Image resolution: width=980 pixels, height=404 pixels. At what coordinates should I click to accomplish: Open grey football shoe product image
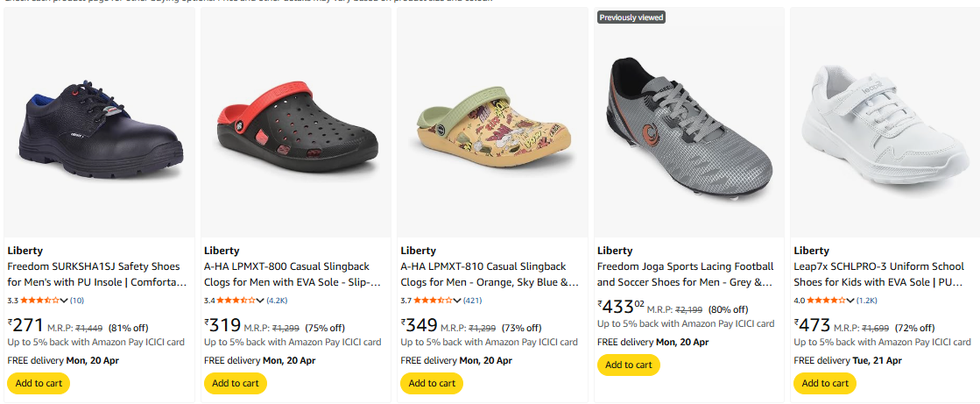pos(689,123)
